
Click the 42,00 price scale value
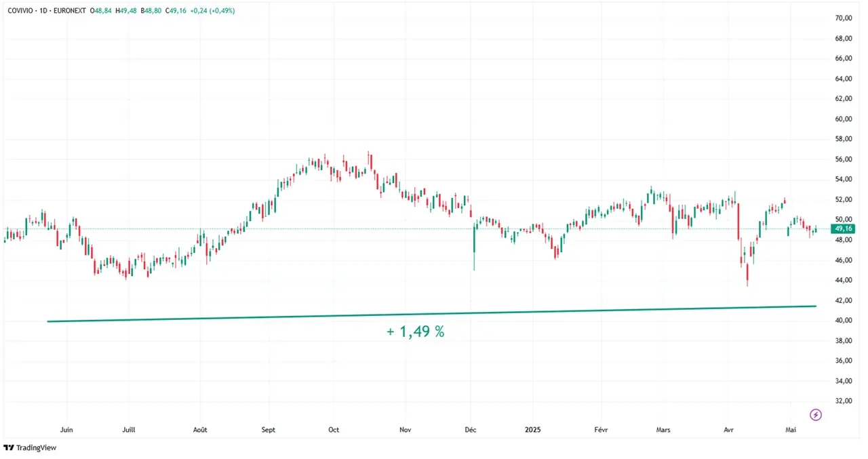pyautogui.click(x=844, y=300)
